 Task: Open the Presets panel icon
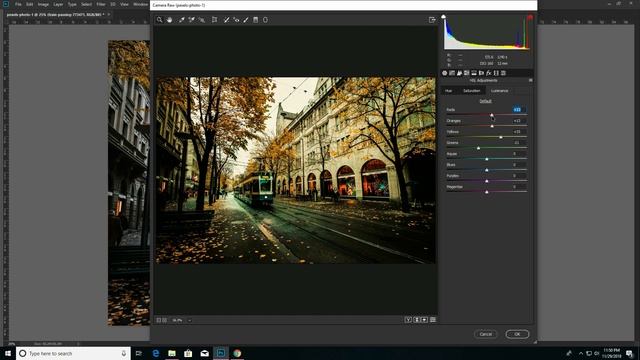503,73
